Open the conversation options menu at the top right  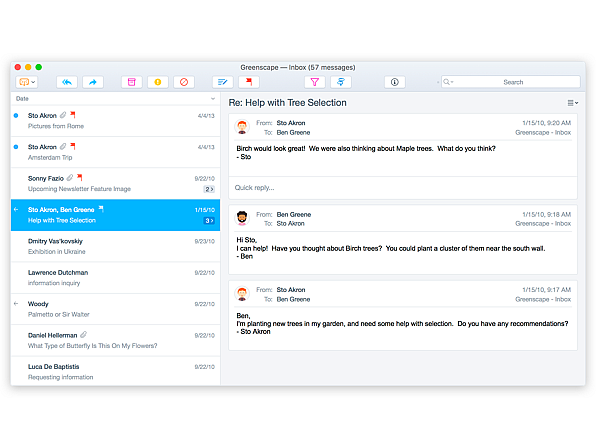pos(573,103)
